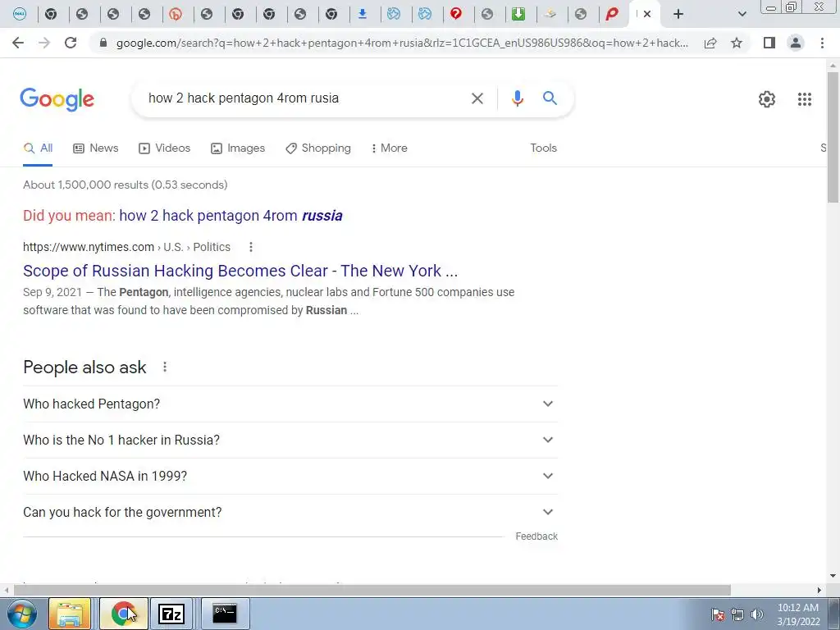
Task: Switch to the red P-icon tab
Action: [612, 14]
